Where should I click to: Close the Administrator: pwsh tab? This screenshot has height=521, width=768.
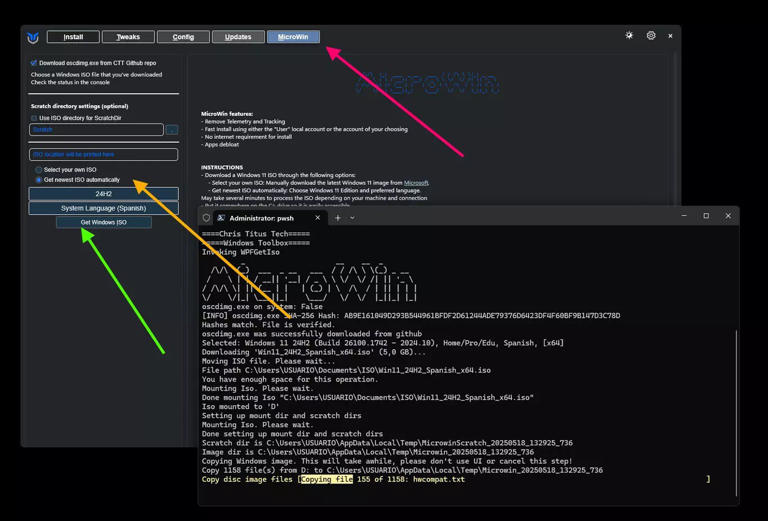[x=318, y=217]
